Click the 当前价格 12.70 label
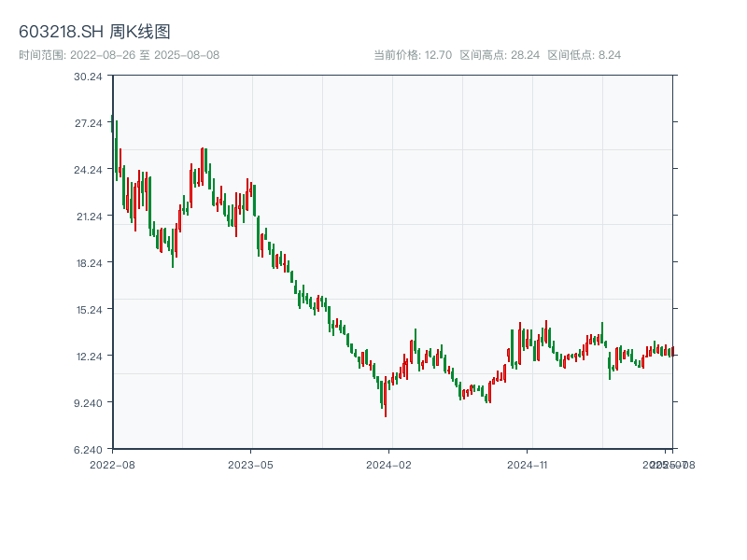747x560 pixels. 412,55
